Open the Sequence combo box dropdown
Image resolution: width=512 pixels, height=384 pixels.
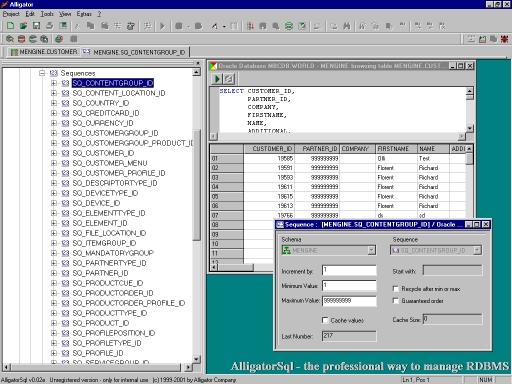477,250
